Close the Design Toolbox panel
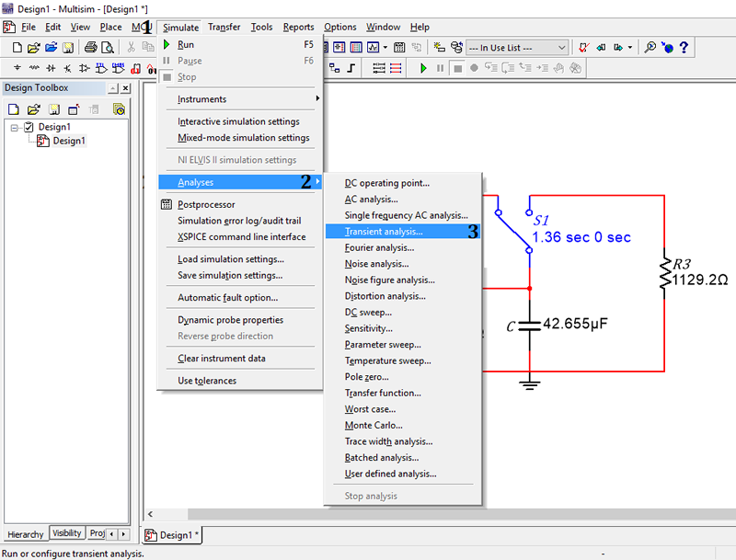Viewport: 736px width, 560px height. click(x=125, y=88)
